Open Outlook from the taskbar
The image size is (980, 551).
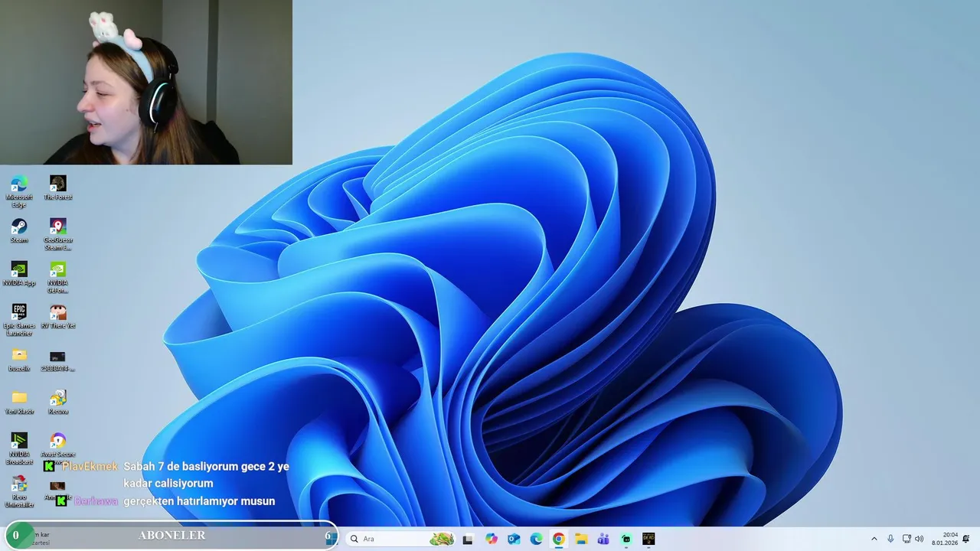pos(514,539)
